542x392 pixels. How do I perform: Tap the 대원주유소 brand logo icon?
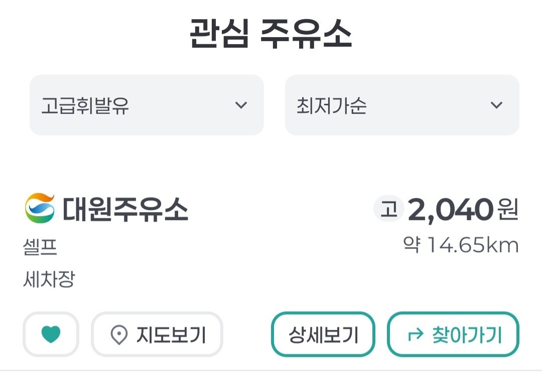40,208
